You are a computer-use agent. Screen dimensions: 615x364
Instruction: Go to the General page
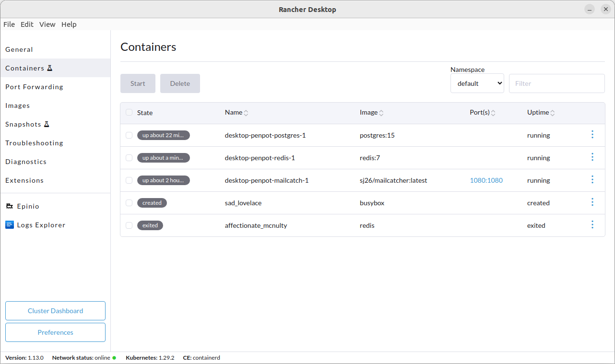pyautogui.click(x=55, y=49)
